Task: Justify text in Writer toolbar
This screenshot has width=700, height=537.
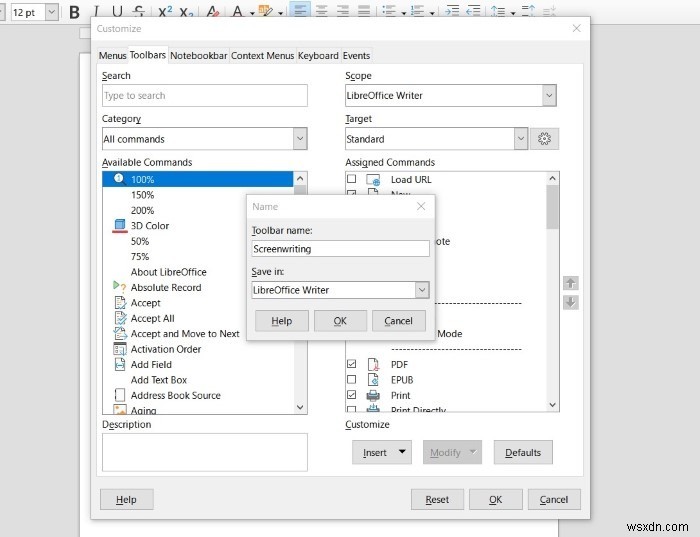Action: (364, 11)
